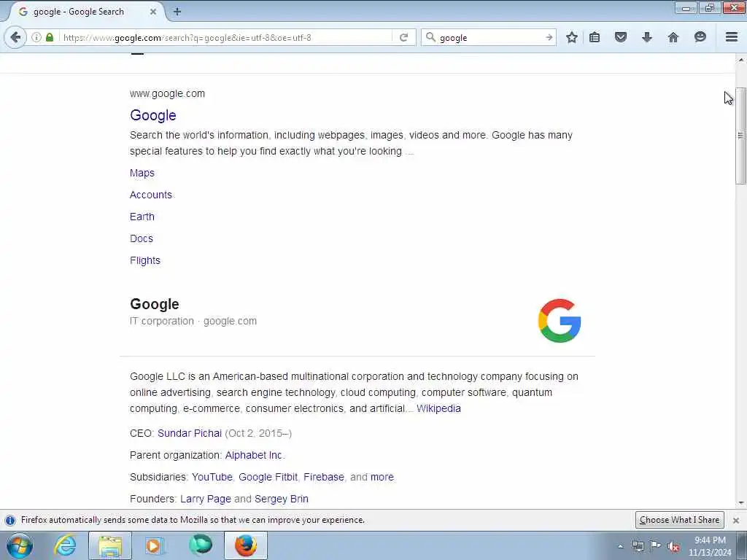Open the Maps sitelink
The image size is (747, 560).
coord(142,173)
